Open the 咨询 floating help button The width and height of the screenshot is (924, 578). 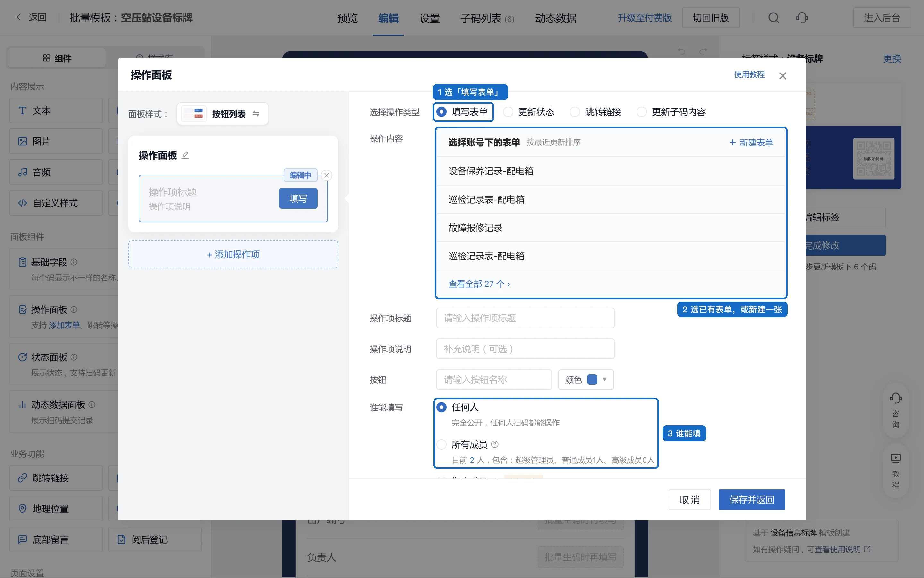coord(895,411)
